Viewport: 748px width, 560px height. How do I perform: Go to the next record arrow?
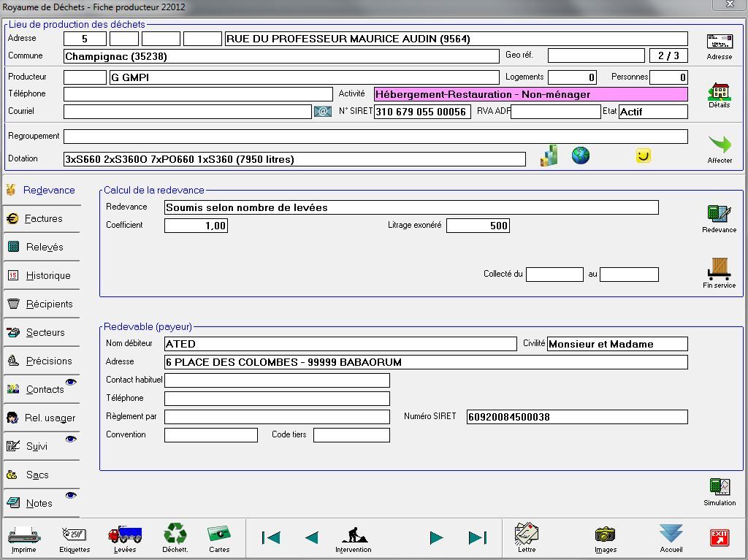pyautogui.click(x=437, y=538)
